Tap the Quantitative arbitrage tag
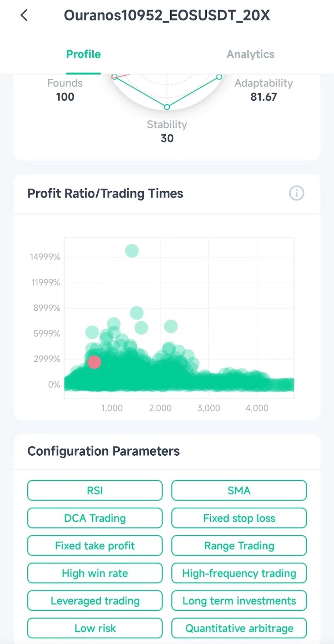This screenshot has height=644, width=334. [239, 628]
